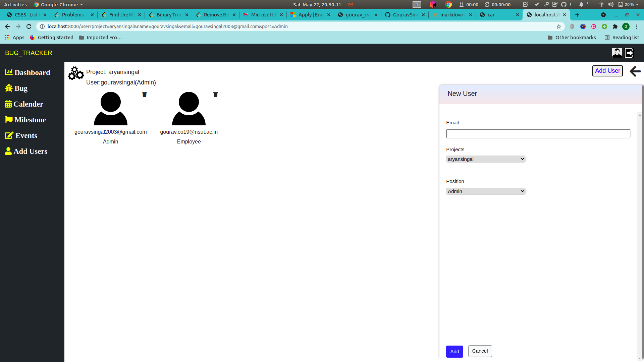Delete user gourav.co19@nsut.ac.in with trash icon

pyautogui.click(x=216, y=95)
